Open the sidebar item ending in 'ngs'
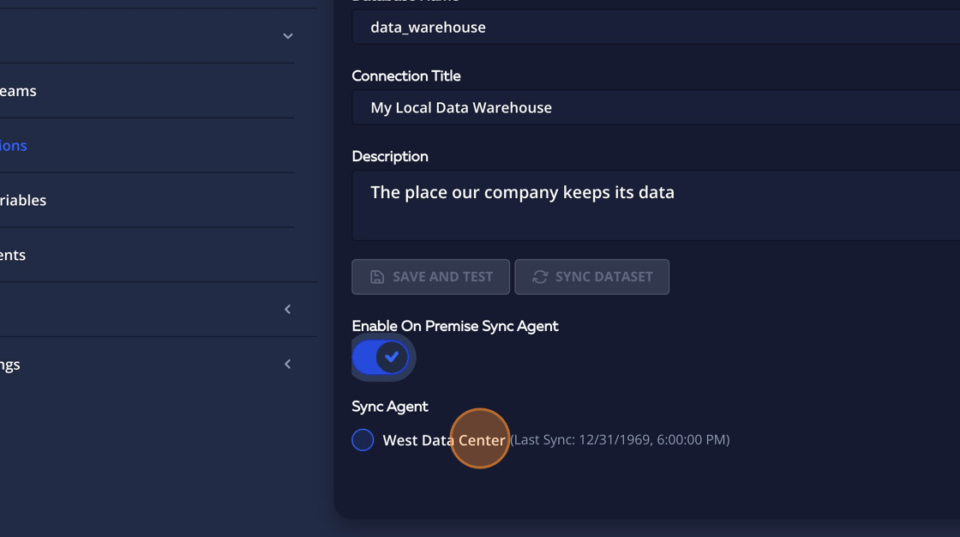This screenshot has width=960, height=537. [x=10, y=365]
